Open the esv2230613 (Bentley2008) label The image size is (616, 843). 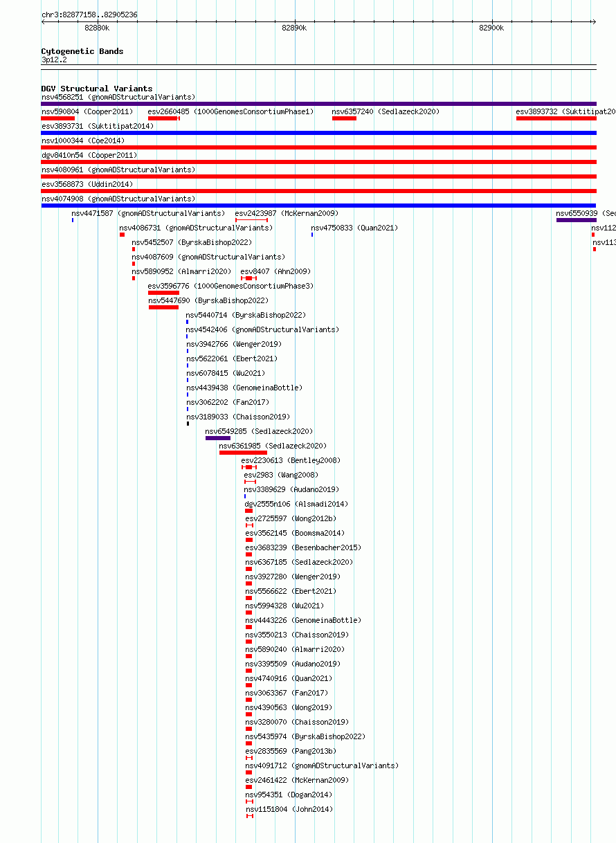click(291, 460)
